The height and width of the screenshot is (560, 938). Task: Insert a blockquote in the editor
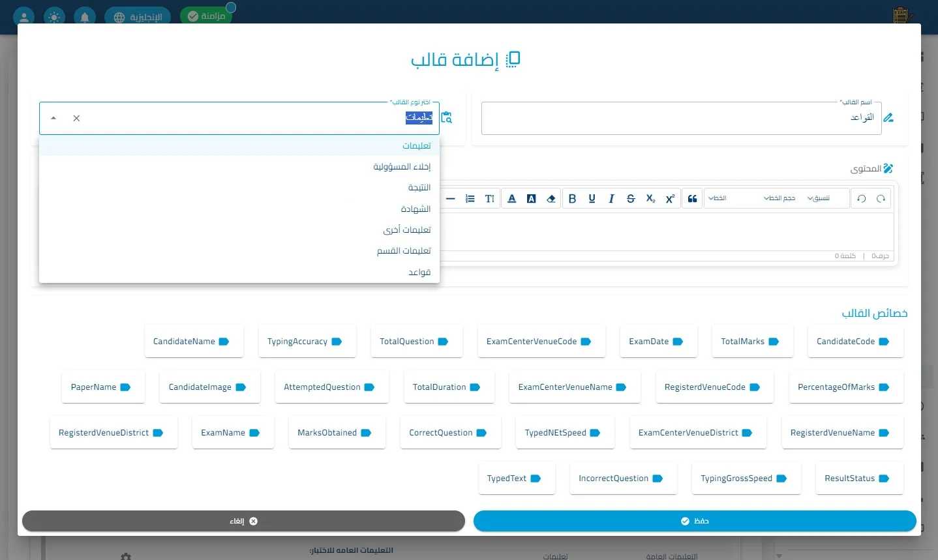[692, 199]
